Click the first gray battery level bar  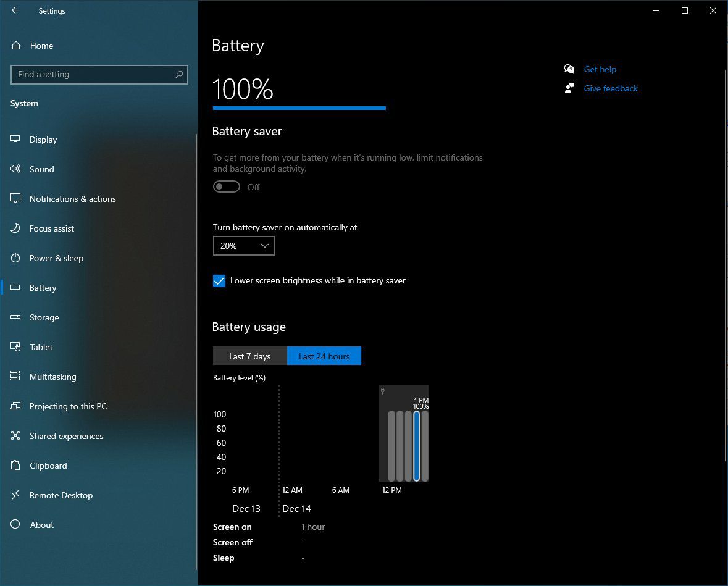pyautogui.click(x=391, y=446)
